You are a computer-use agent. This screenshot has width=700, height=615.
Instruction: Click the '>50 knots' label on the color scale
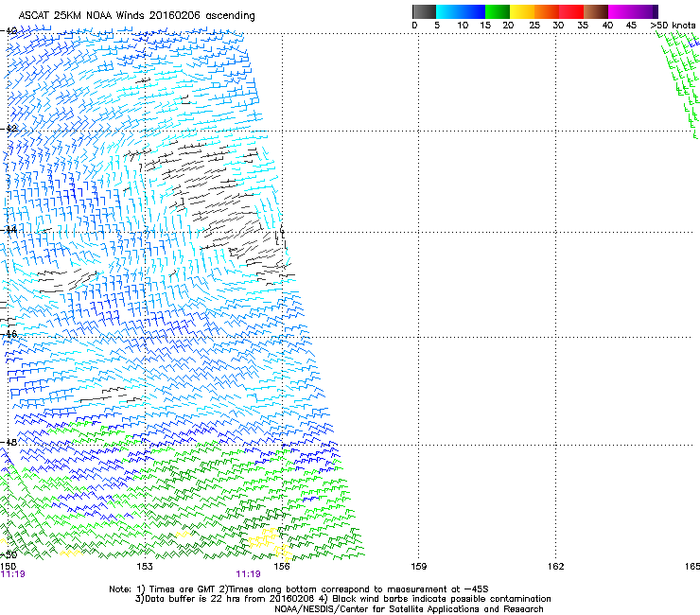pos(673,26)
